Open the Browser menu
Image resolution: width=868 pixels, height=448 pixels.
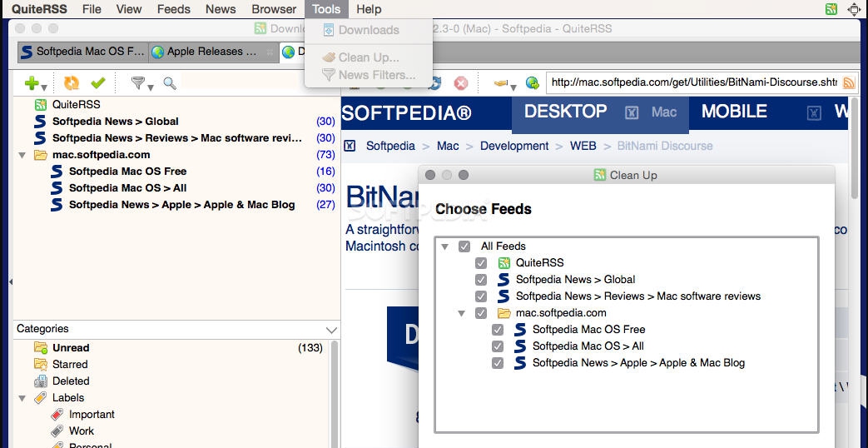(274, 9)
